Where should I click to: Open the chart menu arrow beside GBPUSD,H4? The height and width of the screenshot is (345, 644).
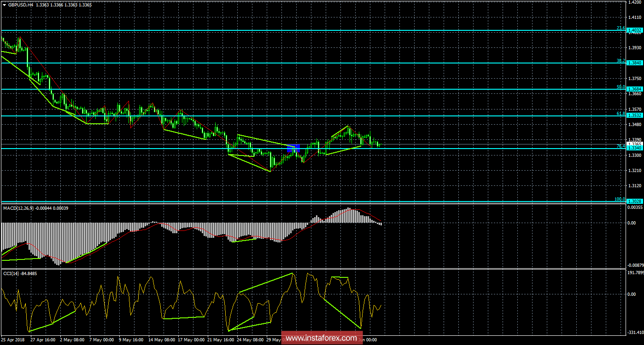4,4
